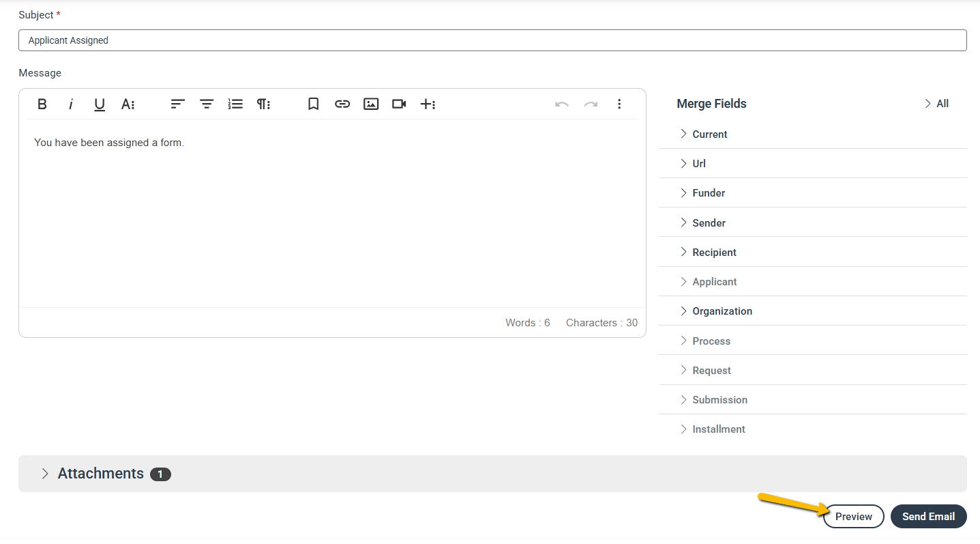Insert a video into the message
980x544 pixels.
(399, 104)
